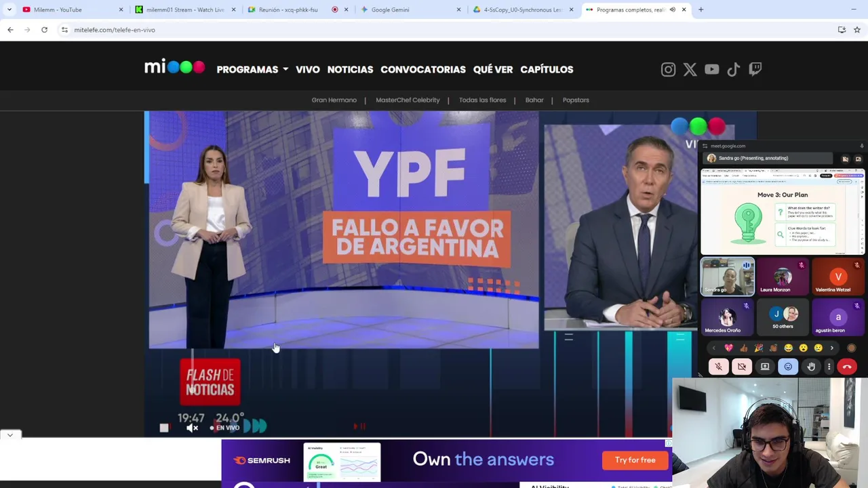Send laughing face reaction in Meet

pos(788,348)
